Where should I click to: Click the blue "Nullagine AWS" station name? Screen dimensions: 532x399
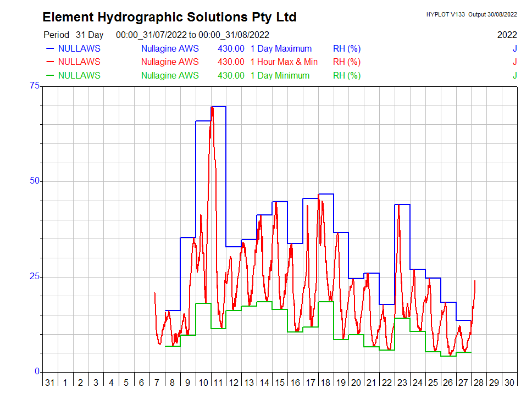pos(170,48)
